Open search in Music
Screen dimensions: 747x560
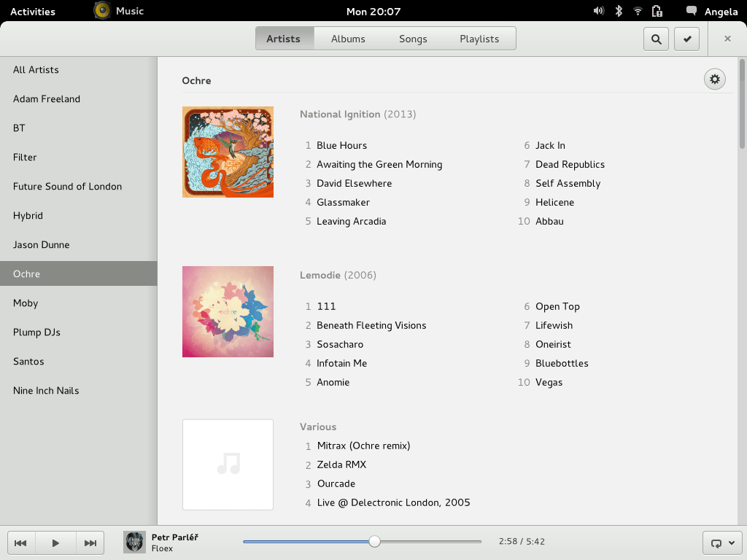pyautogui.click(x=655, y=39)
